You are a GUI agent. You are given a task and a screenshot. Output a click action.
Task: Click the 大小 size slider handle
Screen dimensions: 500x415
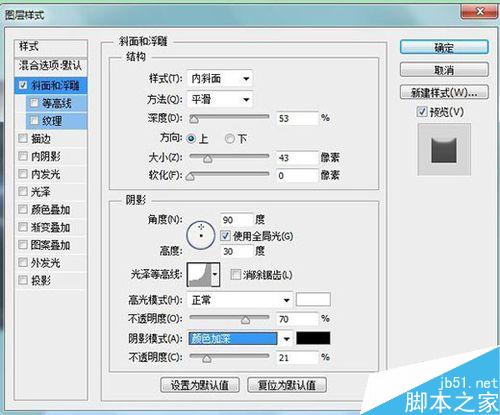click(208, 159)
